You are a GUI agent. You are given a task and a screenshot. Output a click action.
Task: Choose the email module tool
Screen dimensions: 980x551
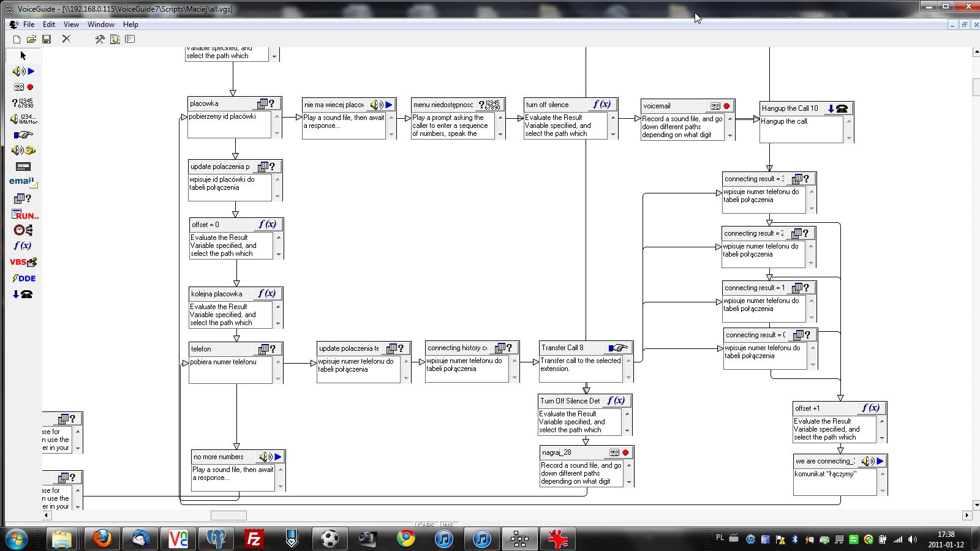(x=23, y=182)
